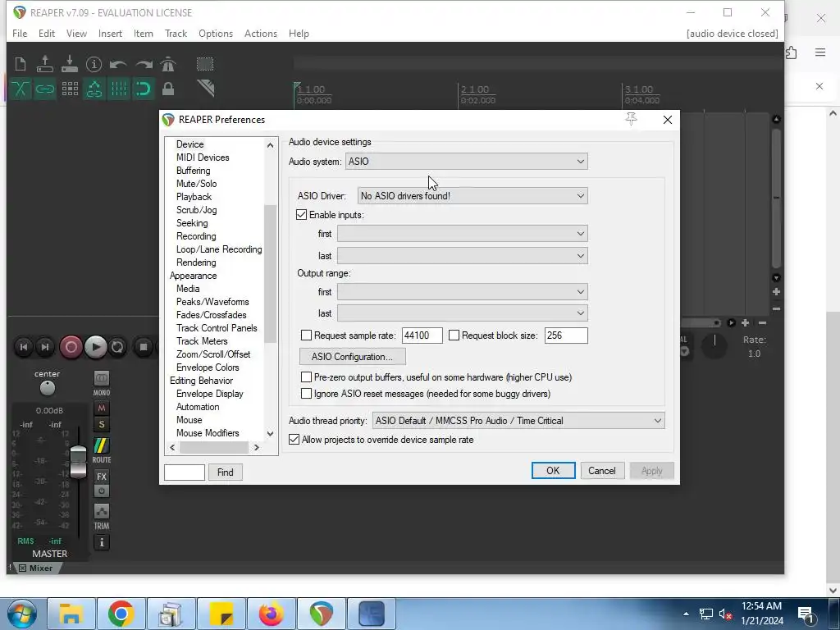Click the Open Project toolbar icon
840x630 pixels.
(45, 64)
